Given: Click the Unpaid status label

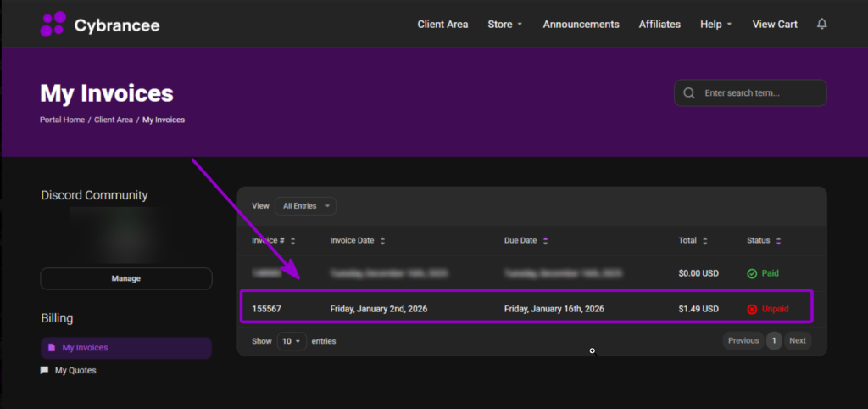Looking at the screenshot, I should click(x=775, y=309).
